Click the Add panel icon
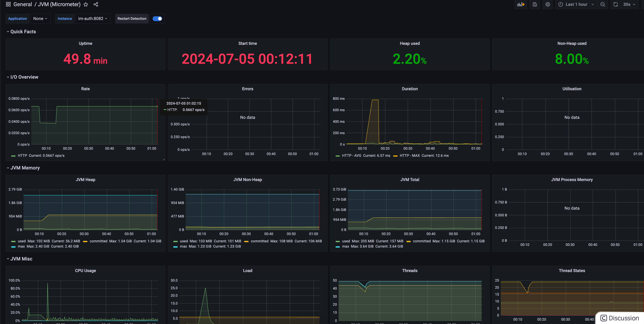Image resolution: width=644 pixels, height=324 pixels. [521, 4]
